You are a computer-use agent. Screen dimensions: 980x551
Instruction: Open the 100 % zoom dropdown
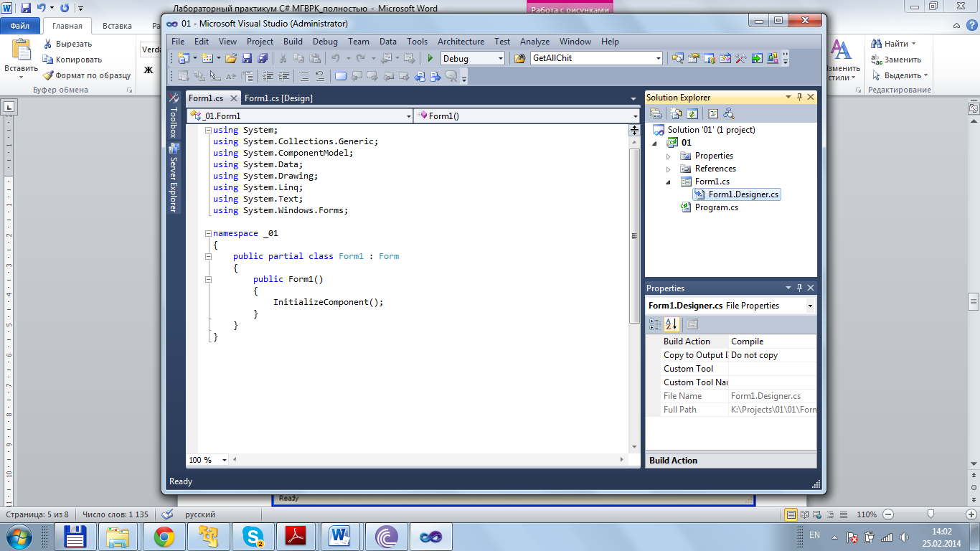[225, 460]
